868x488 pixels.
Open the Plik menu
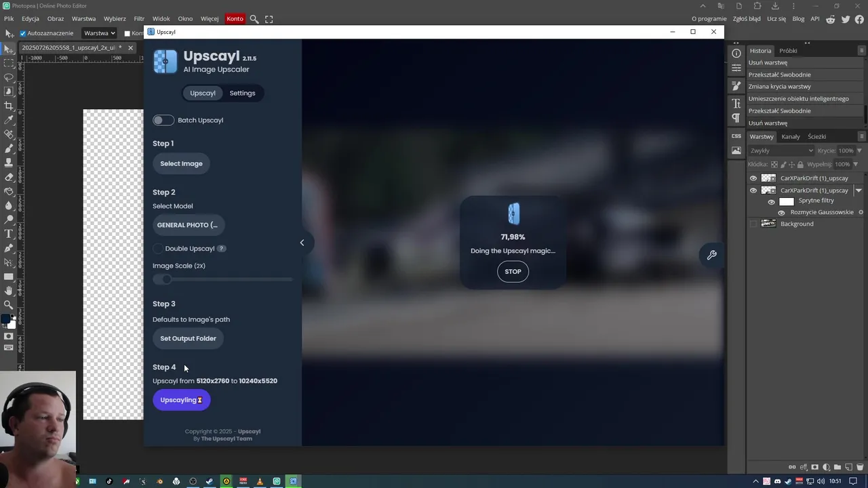click(x=9, y=19)
